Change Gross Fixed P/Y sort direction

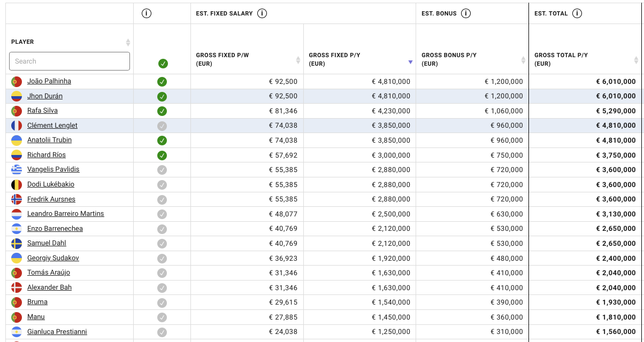pos(410,62)
